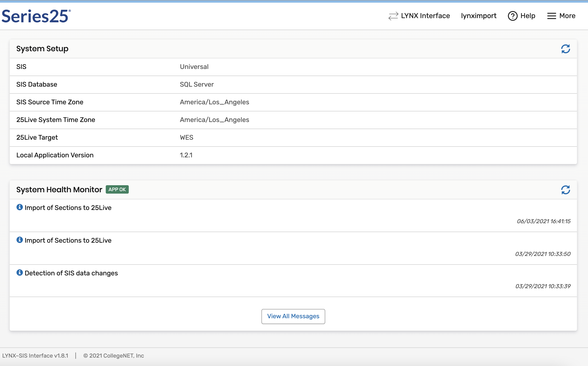
Task: Click info icon on 03/29/2021 import message
Action: pos(20,240)
